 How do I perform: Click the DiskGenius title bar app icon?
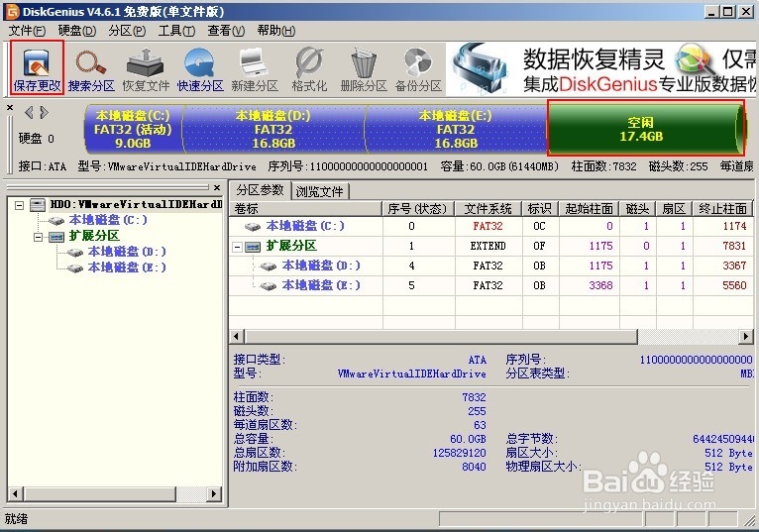click(x=12, y=12)
